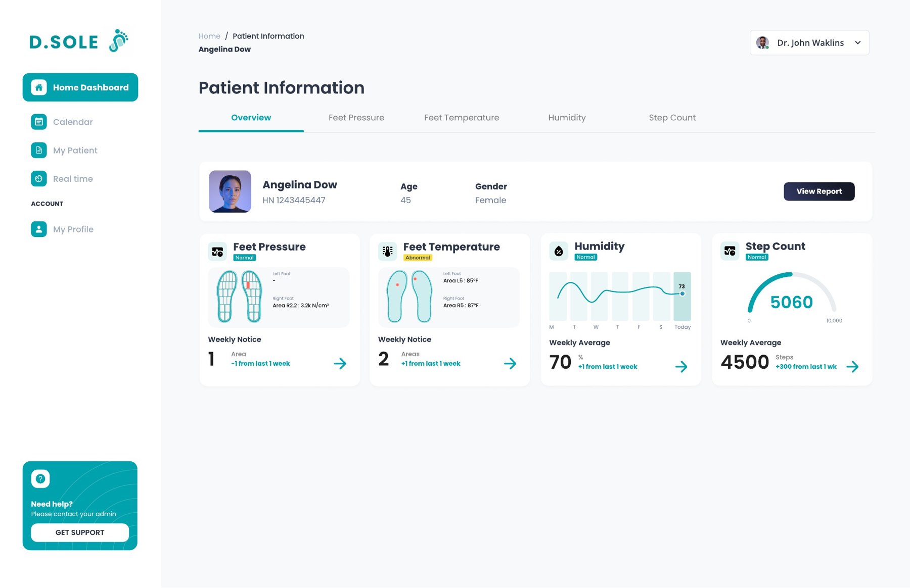Click the Humidity card title

(x=600, y=246)
